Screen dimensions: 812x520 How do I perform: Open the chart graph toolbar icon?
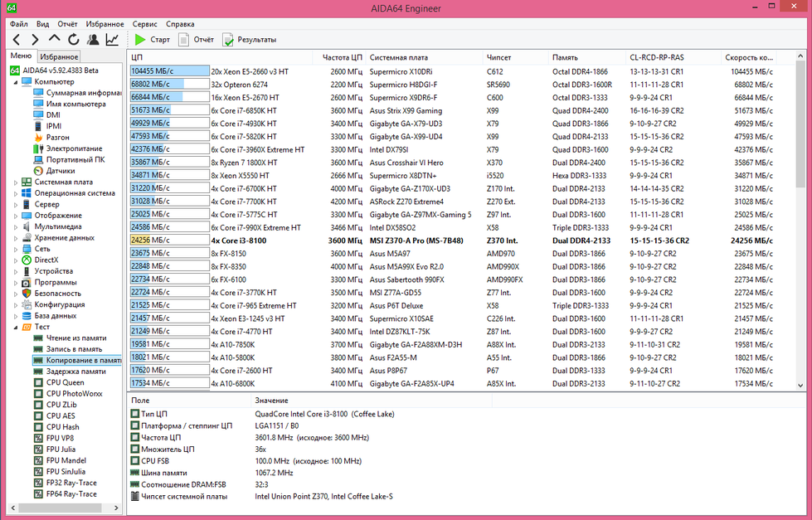coord(112,40)
